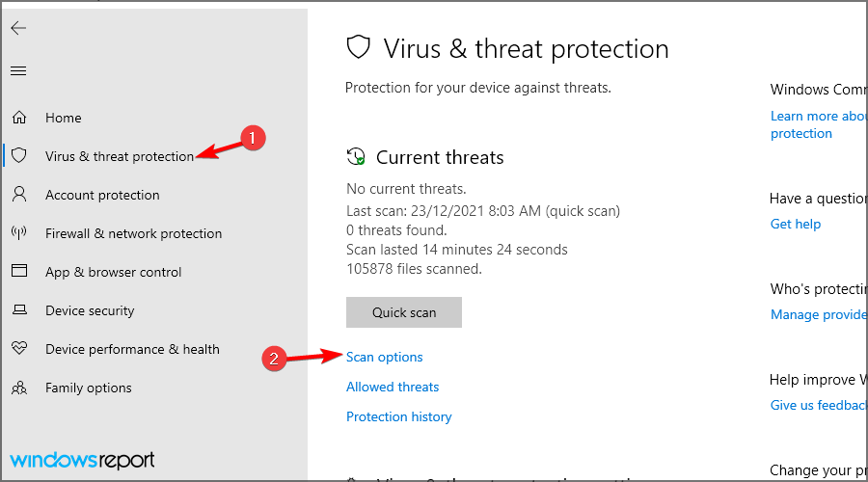Screen dimensions: 868x482
Task: Open Firewall & network protection section
Action: [133, 233]
